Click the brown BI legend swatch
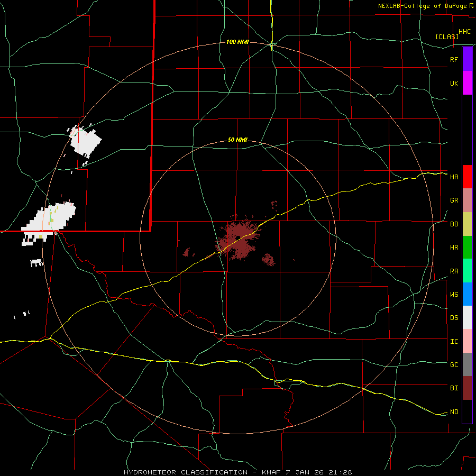Image resolution: width=476 pixels, height=476 pixels. pyautogui.click(x=467, y=388)
